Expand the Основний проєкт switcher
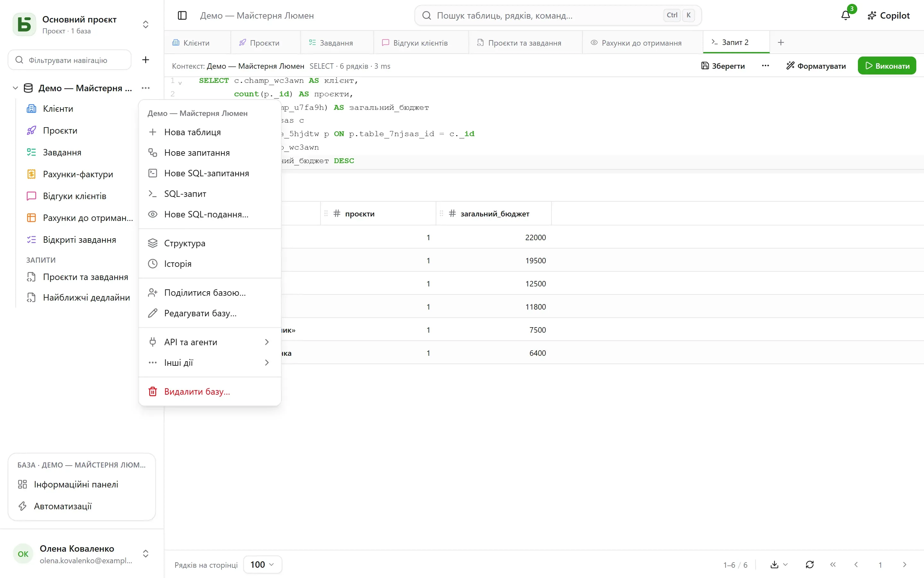The width and height of the screenshot is (924, 578). click(x=145, y=24)
